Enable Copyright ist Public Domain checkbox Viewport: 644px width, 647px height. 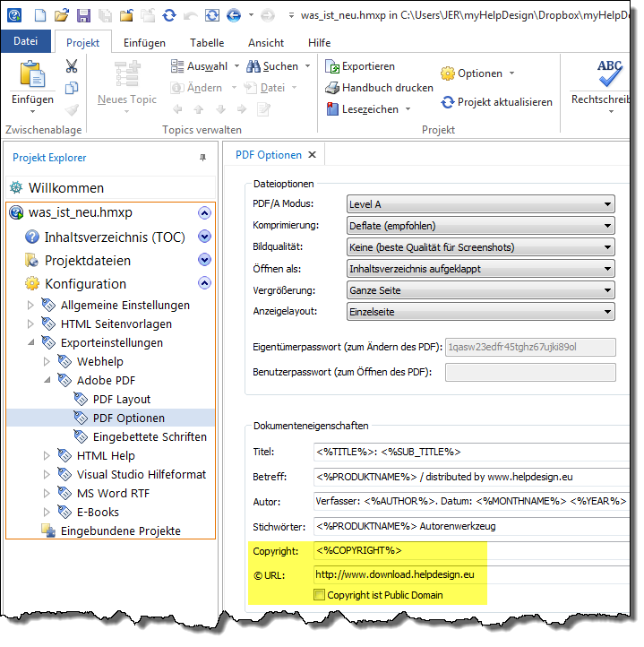coord(320,595)
